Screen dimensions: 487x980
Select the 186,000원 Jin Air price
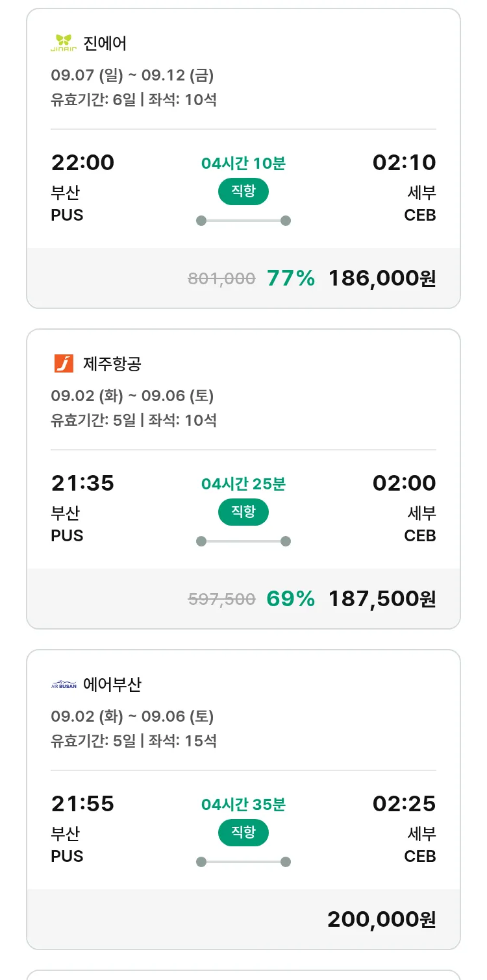tap(382, 278)
